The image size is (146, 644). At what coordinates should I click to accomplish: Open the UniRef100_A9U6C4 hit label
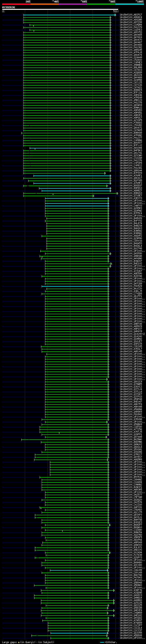pyautogui.click(x=131, y=17)
